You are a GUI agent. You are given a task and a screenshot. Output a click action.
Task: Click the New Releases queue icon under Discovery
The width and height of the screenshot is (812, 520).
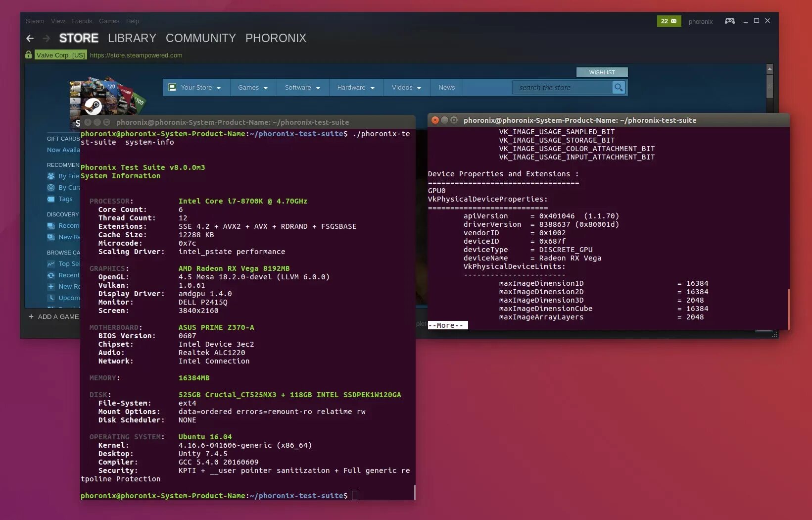tap(51, 237)
